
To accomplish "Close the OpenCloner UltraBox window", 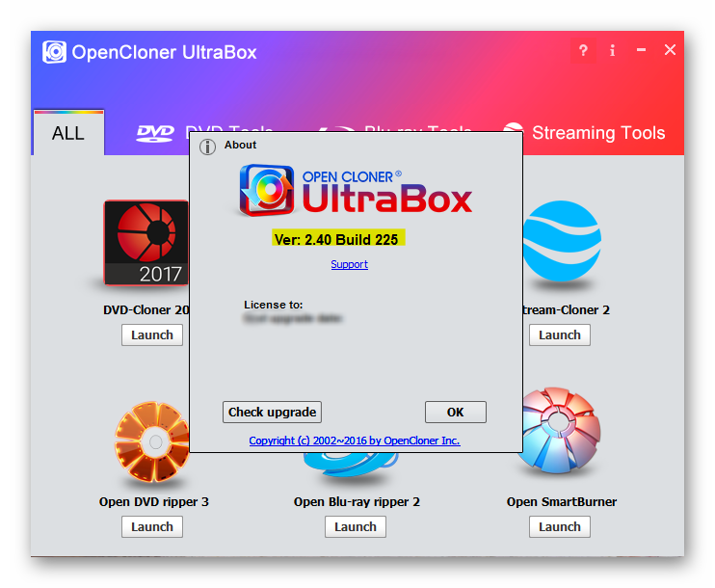I will [670, 50].
